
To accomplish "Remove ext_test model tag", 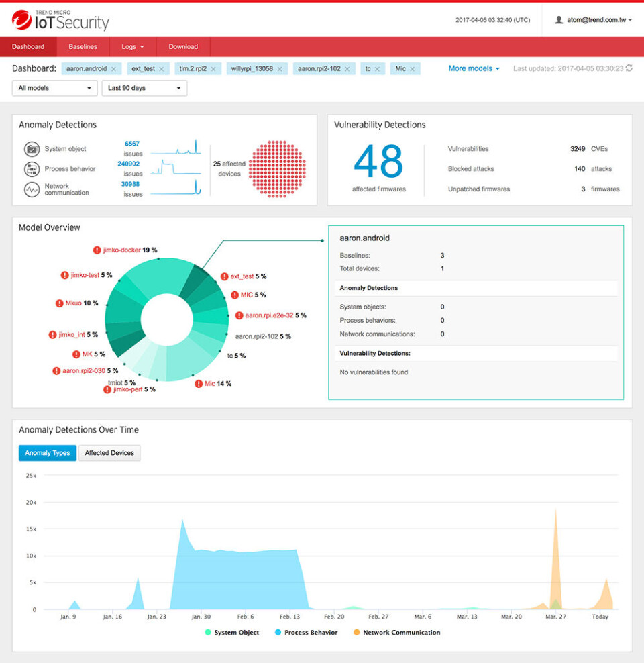I will [x=162, y=69].
